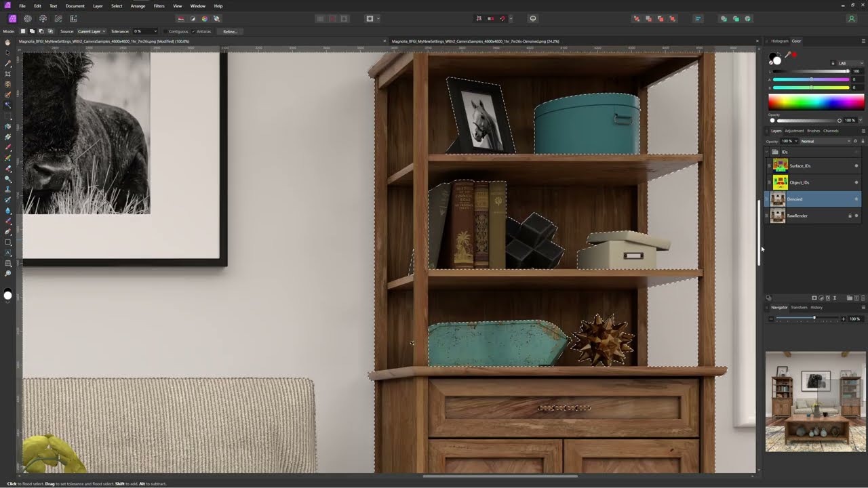868x488 pixels.
Task: Select the Rectangle shape tool
Action: click(x=8, y=242)
